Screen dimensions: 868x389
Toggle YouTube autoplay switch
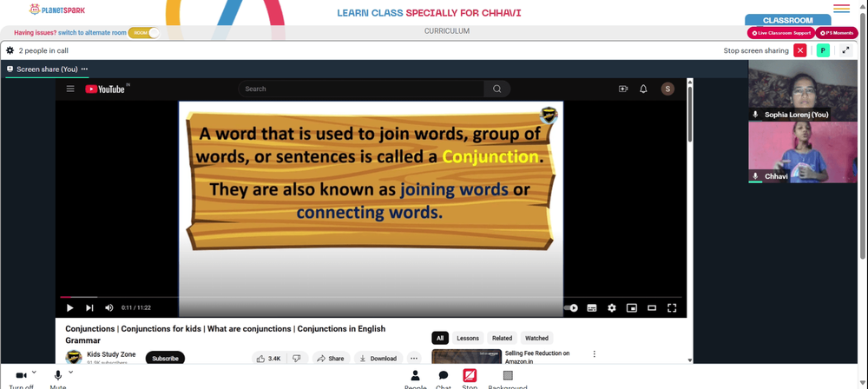click(x=571, y=308)
